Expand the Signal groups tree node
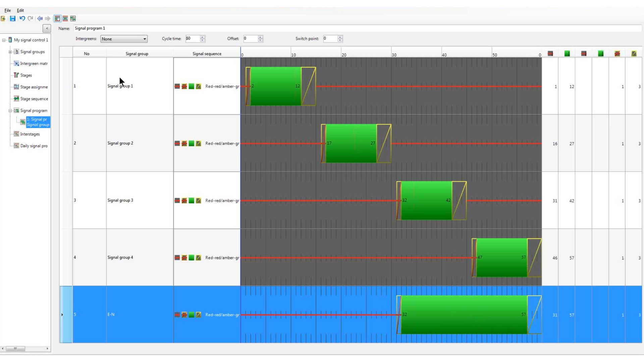The height and width of the screenshot is (362, 644). [10, 52]
